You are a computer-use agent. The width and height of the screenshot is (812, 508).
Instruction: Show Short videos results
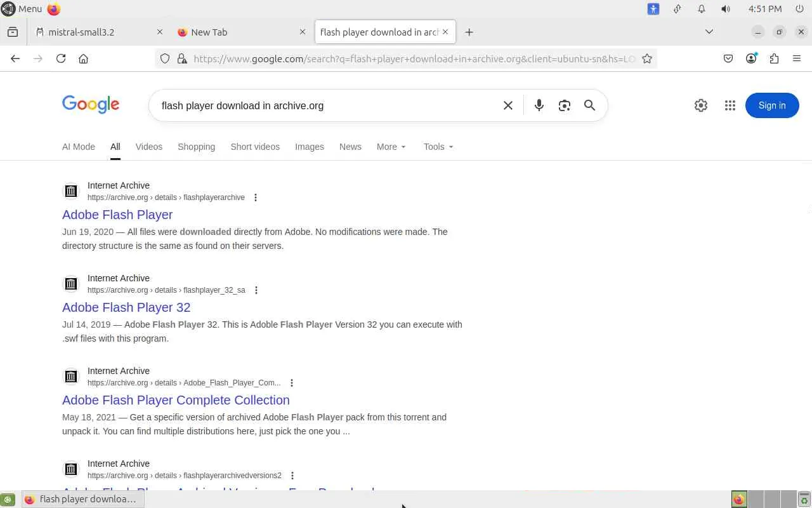[x=255, y=147]
